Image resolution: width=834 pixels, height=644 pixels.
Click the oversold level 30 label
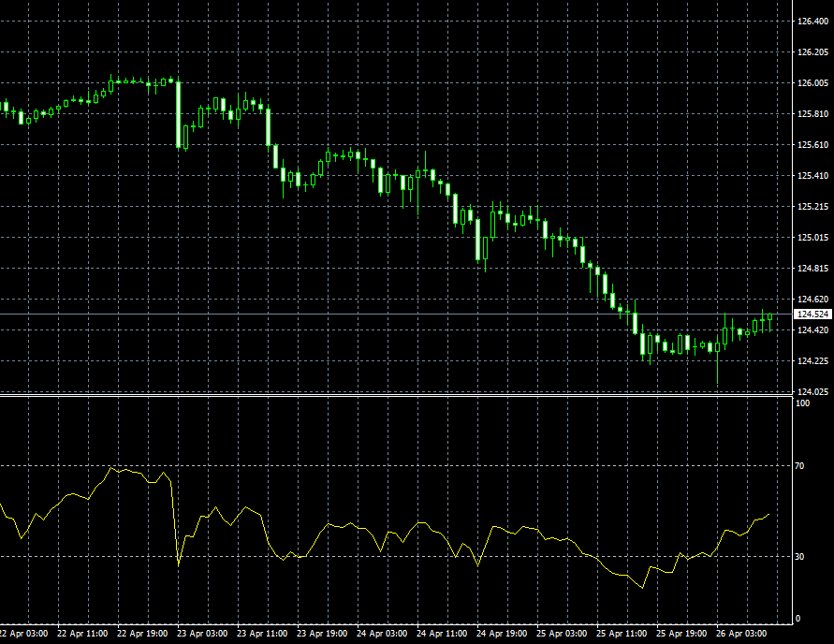pos(799,556)
